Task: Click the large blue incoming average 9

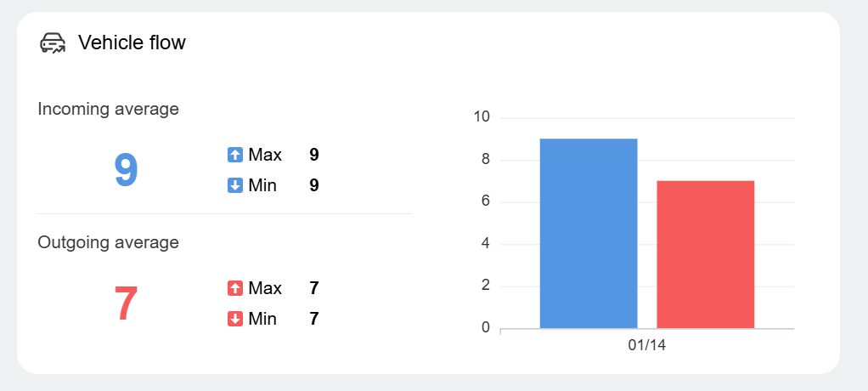Action: 126,170
